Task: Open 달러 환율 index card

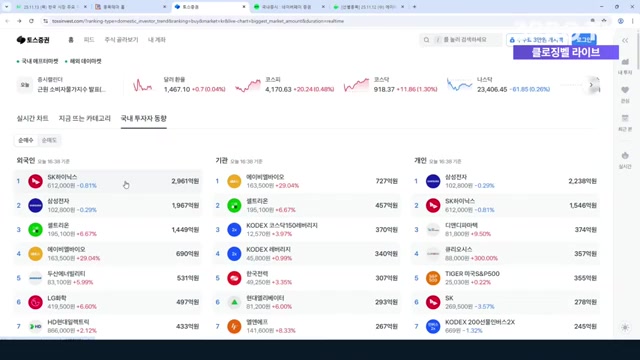Action: pos(179,85)
